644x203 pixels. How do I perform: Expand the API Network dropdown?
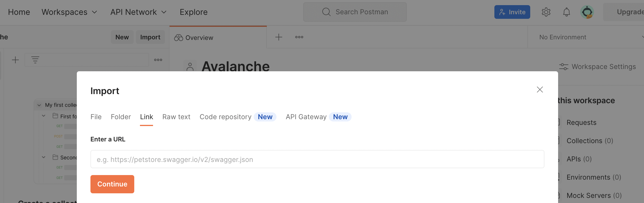(x=138, y=12)
